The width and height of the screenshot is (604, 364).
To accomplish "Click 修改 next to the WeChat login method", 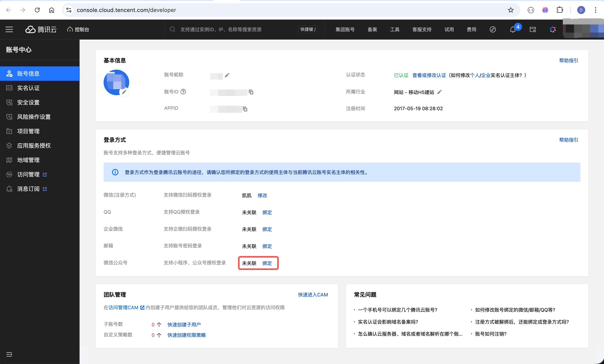I will pyautogui.click(x=262, y=196).
